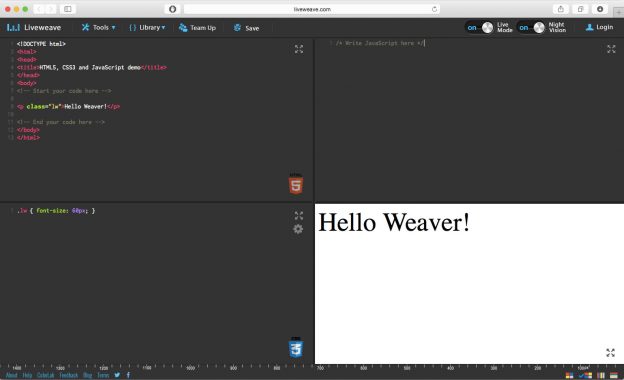Expand the HTML editor pane to fullscreen
624x380 pixels.
pyautogui.click(x=299, y=49)
